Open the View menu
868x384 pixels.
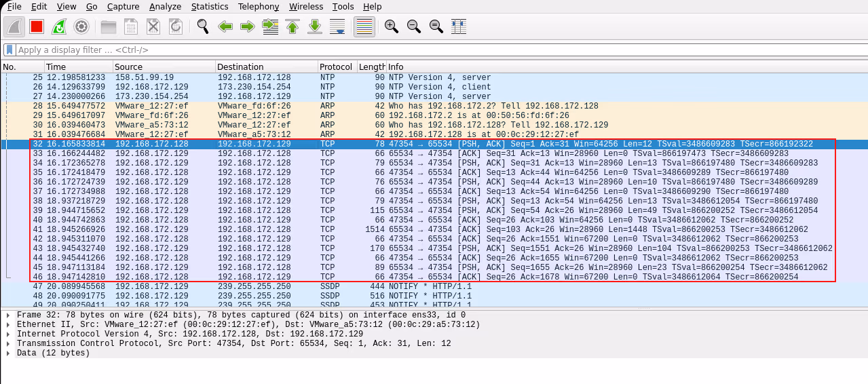point(67,7)
